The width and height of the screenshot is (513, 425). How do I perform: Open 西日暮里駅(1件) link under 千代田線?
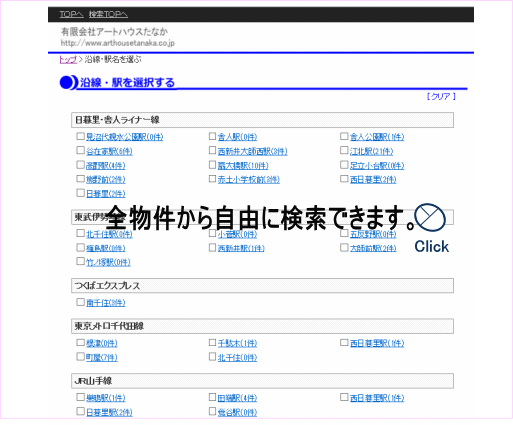coord(377,343)
